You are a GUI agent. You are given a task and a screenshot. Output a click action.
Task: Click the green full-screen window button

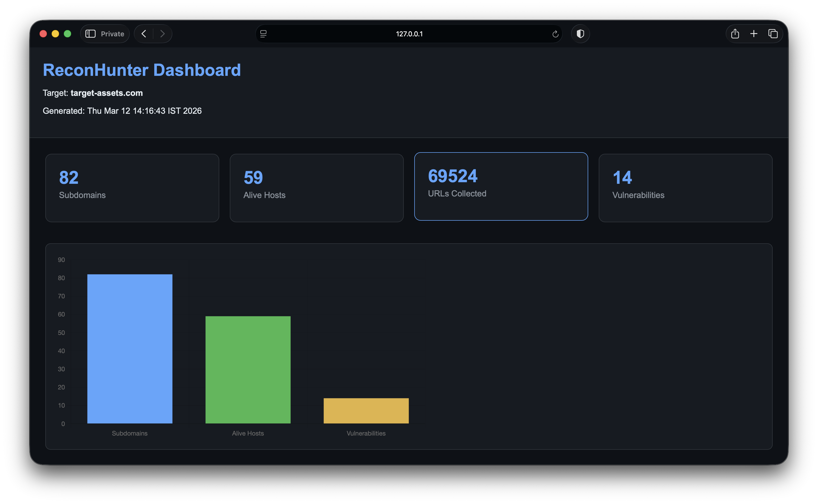(x=67, y=34)
